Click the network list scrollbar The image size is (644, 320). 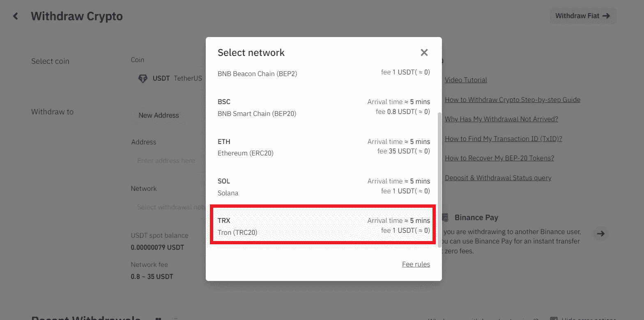440,179
